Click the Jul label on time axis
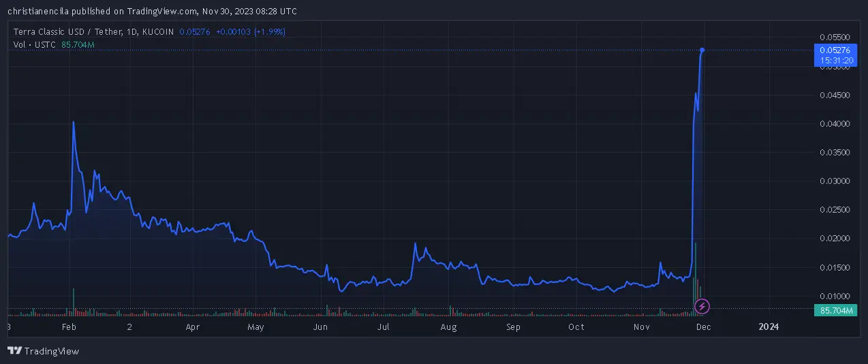Screen dimensions: 868x364 [x=384, y=327]
